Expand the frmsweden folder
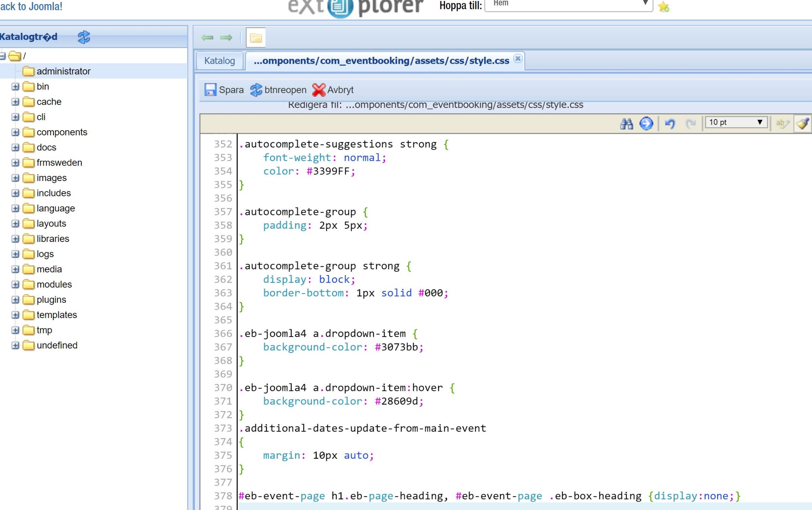The width and height of the screenshot is (812, 510). [x=15, y=163]
